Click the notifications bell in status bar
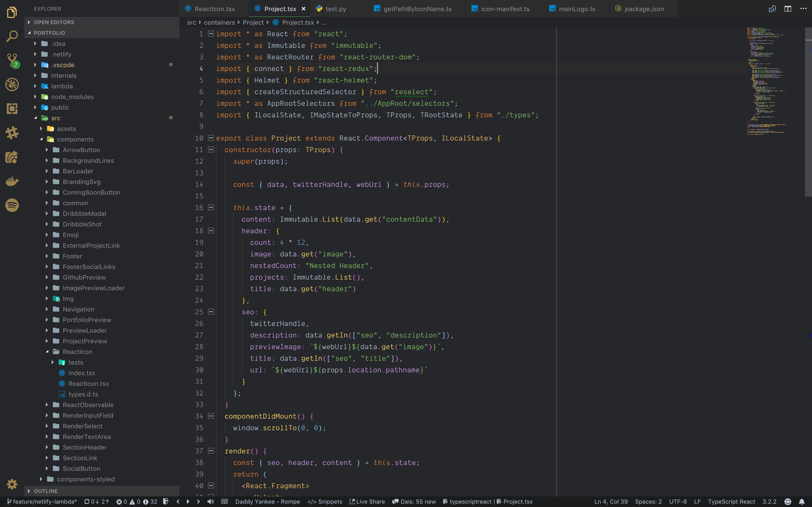The image size is (812, 507). coord(802,502)
